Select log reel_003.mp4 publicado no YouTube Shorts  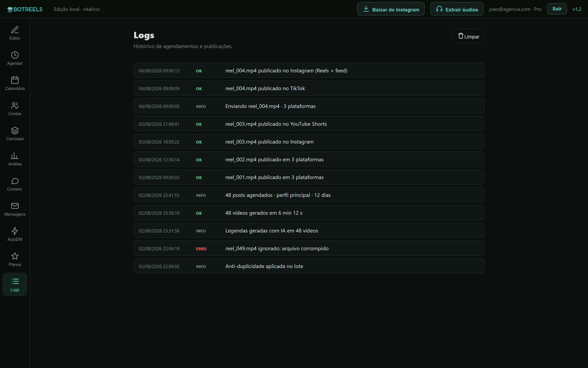[x=309, y=124]
